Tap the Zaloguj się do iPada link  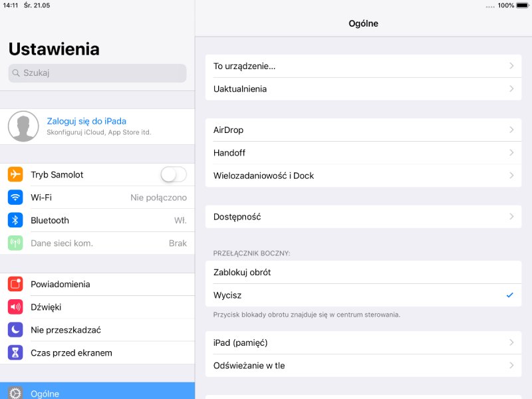[86, 121]
